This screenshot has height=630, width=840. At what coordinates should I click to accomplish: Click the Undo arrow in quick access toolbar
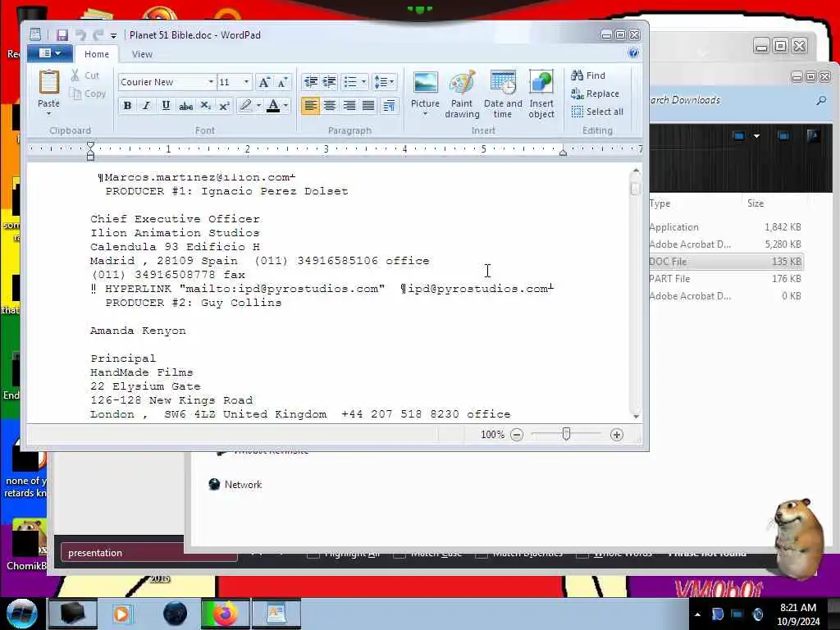[80, 35]
